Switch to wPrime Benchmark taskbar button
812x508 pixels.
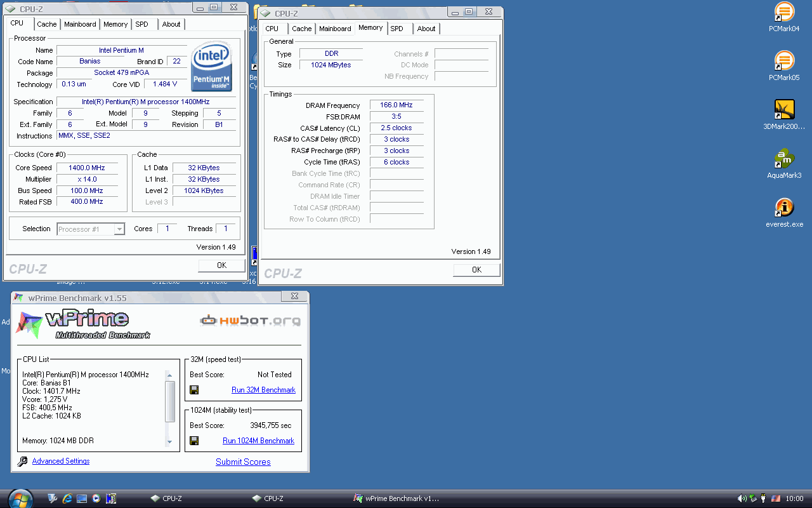coord(397,498)
